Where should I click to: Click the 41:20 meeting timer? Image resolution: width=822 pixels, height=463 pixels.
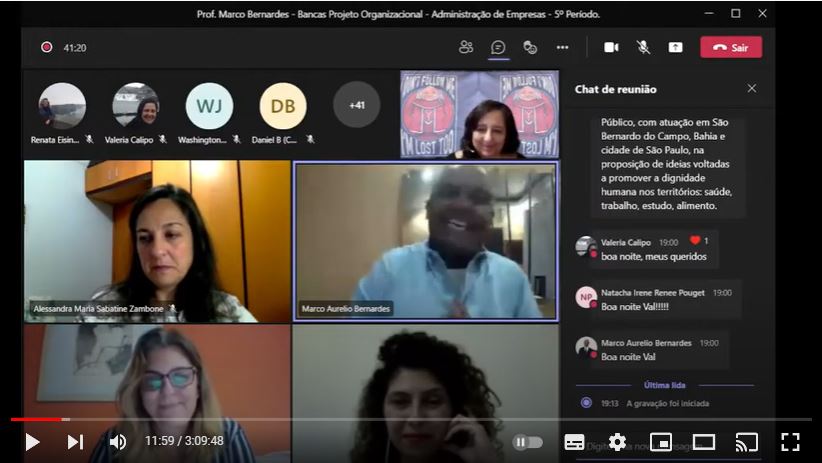tap(75, 48)
